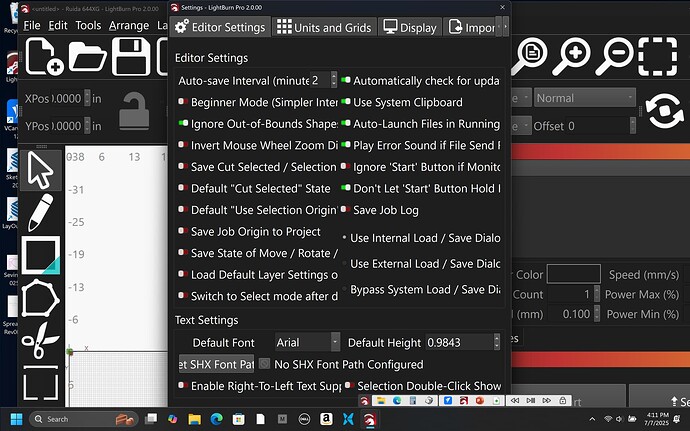Screen dimensions: 690x431
Task: Open the Dell taskbar app
Action: tap(304, 419)
